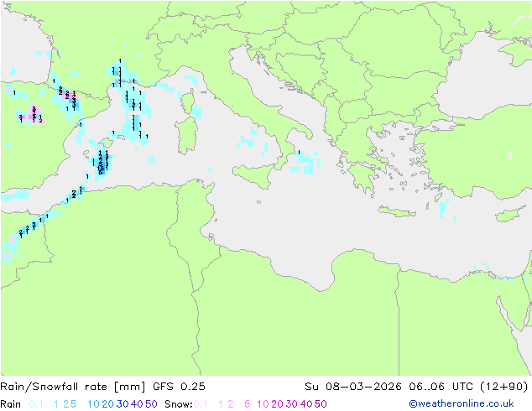Select snow legend value 50

coord(321,404)
